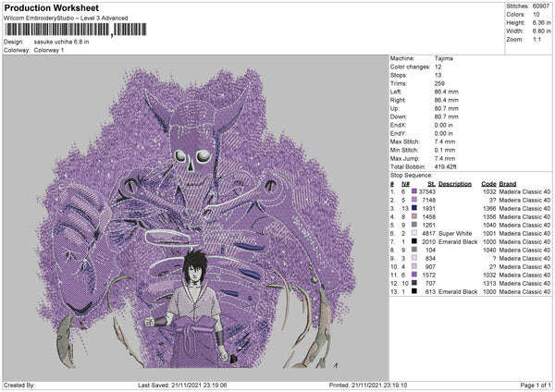Click the mauve swatch in the code 1356 row

point(414,216)
